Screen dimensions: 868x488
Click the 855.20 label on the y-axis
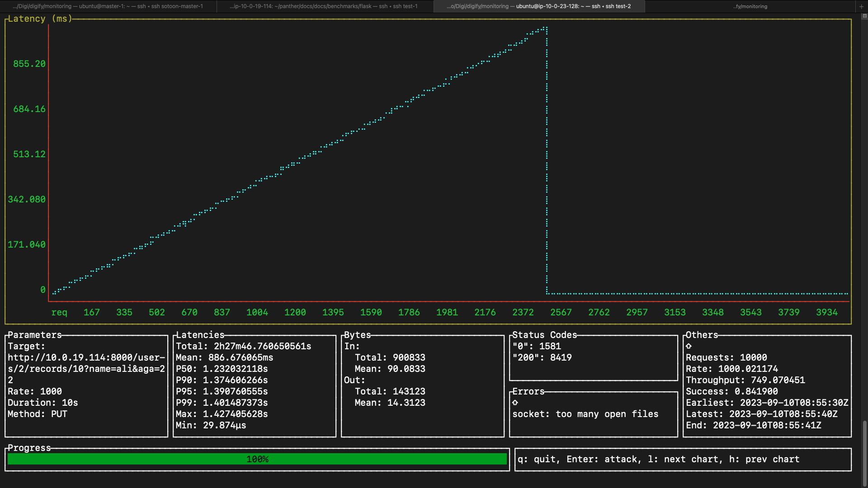pos(29,64)
